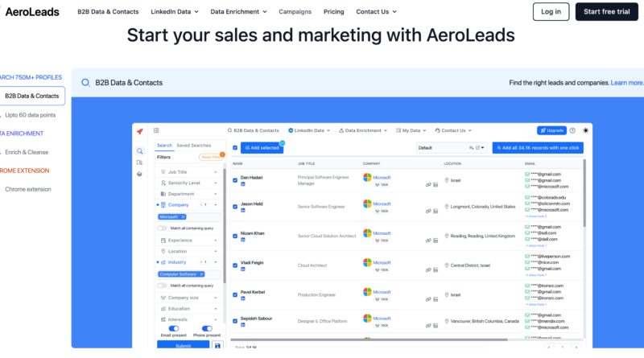This screenshot has height=358, width=644.
Task: Click the list-search icon in app left rail
Action: pos(139,163)
